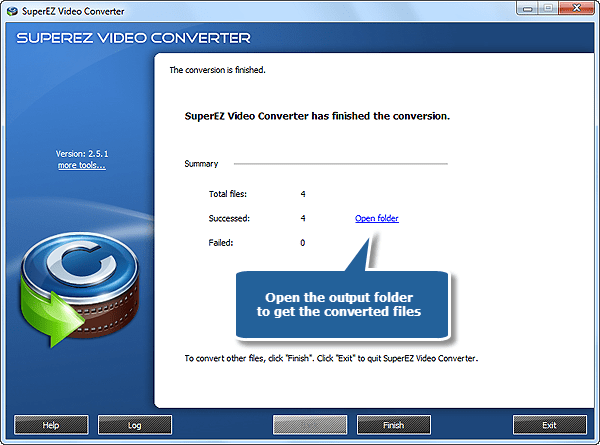Click Finish to convert other files

(394, 425)
